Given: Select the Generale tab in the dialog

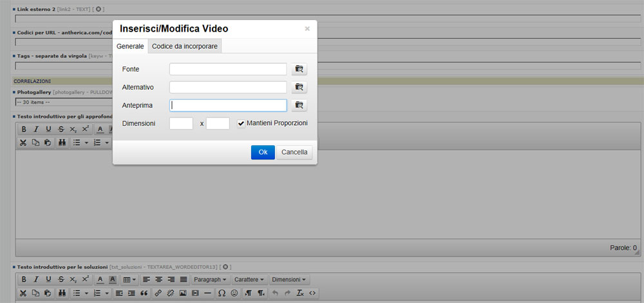Looking at the screenshot, I should (130, 46).
